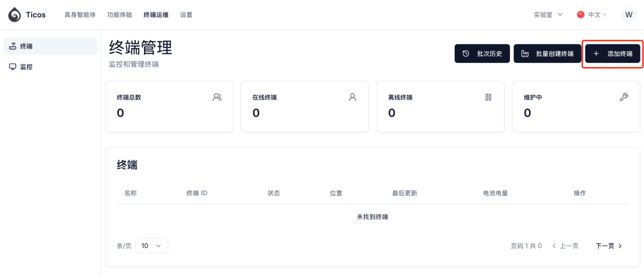The image size is (644, 276).
Task: Click 下一页 next page link
Action: pos(609,246)
